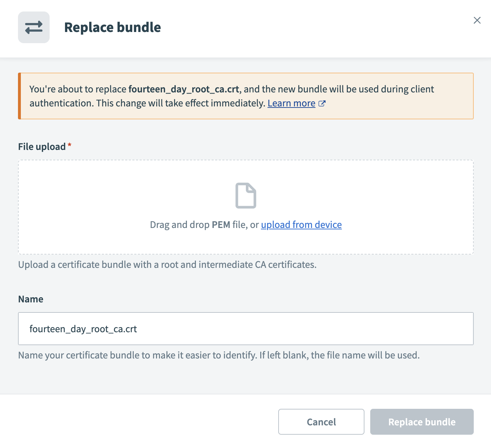The height and width of the screenshot is (448, 491).
Task: Open the Learn more link
Action: (x=291, y=103)
